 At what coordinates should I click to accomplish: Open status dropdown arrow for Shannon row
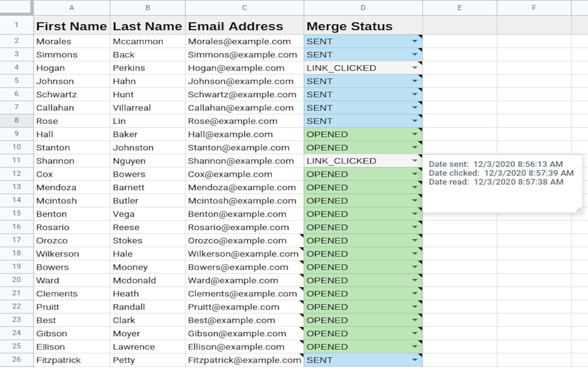coord(415,161)
